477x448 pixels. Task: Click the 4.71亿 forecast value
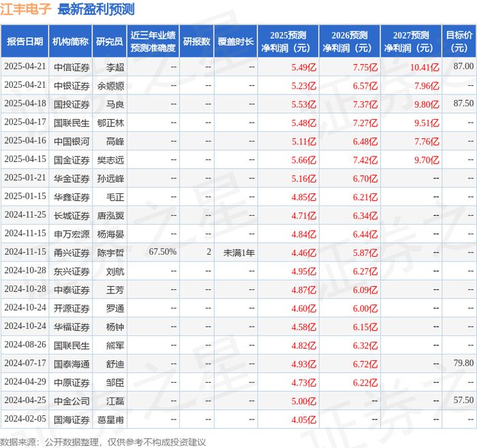tap(304, 216)
